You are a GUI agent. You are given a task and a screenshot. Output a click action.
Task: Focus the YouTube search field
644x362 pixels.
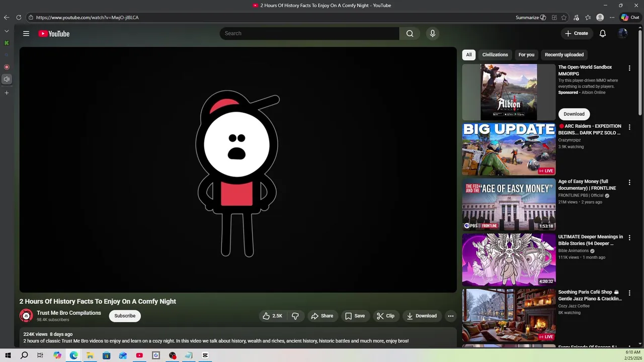coord(309,34)
